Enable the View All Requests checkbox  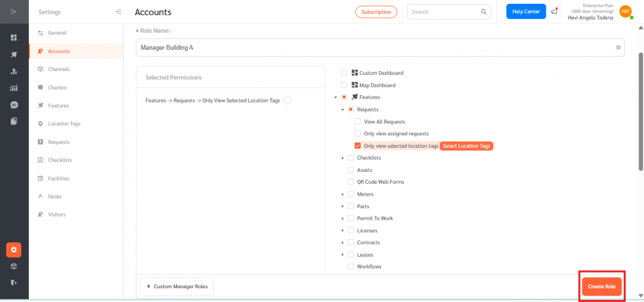point(358,121)
